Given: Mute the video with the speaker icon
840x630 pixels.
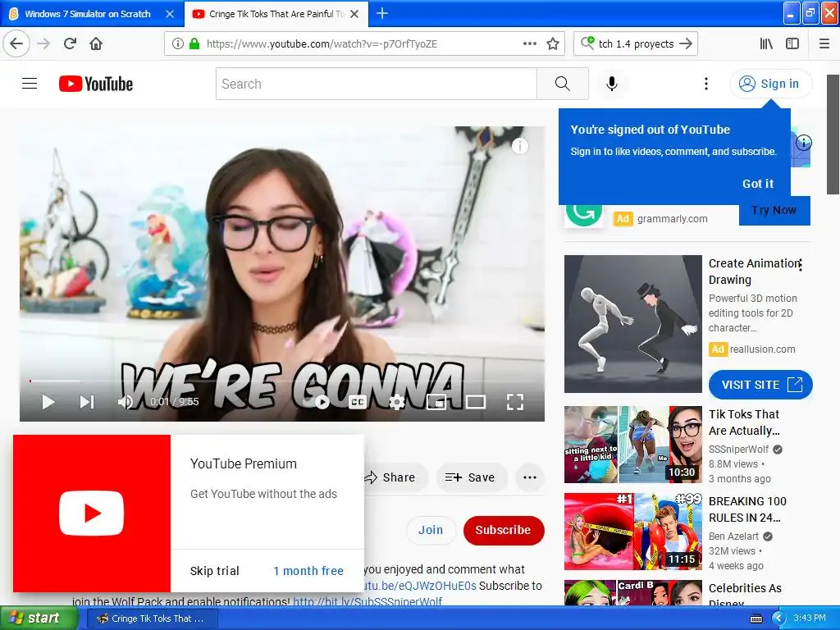Looking at the screenshot, I should tap(125, 402).
